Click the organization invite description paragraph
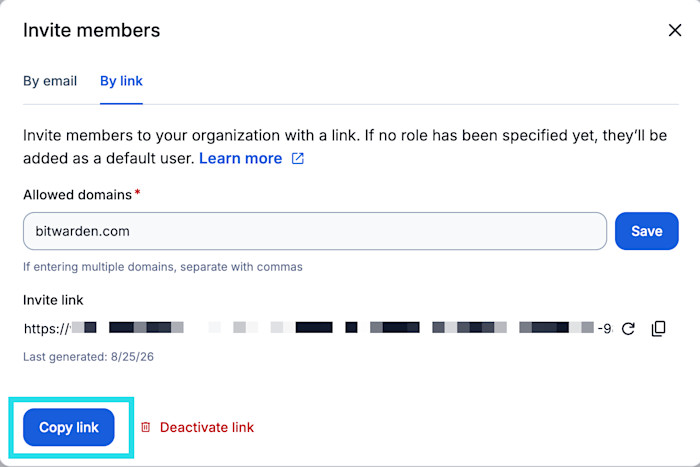 click(345, 147)
